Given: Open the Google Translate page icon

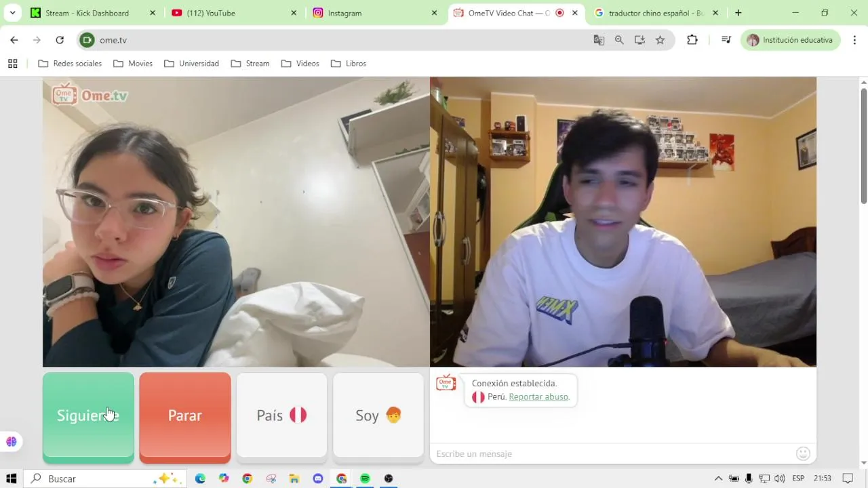Looking at the screenshot, I should [599, 40].
